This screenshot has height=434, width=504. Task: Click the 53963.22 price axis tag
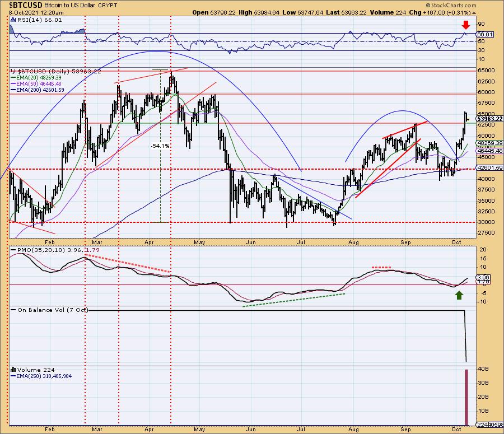pos(490,119)
